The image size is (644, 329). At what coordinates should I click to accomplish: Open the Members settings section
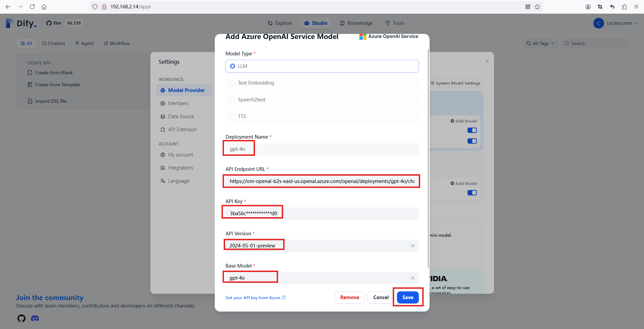178,103
